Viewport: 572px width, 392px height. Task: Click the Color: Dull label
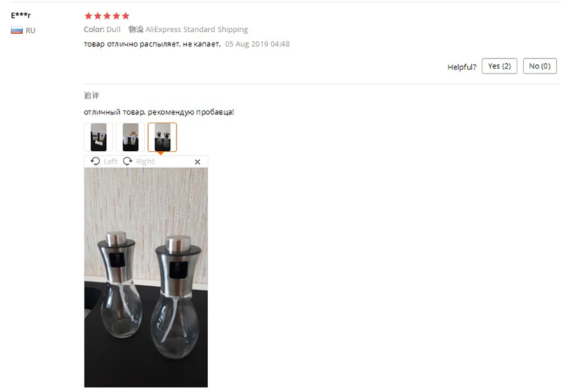pyautogui.click(x=102, y=29)
